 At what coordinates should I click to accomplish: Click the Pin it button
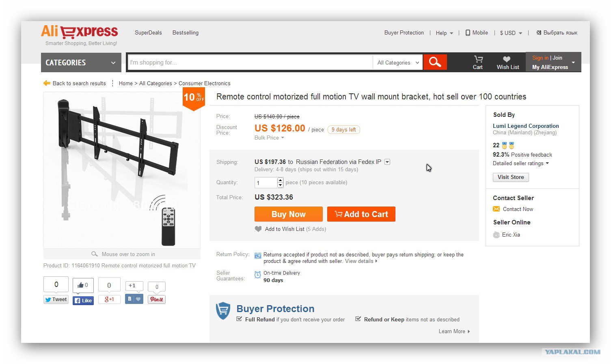coord(157,299)
